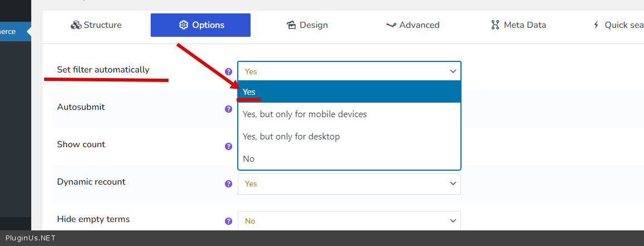Screen dimensions: 644x246
Task: Select No in the dropdown list
Action: [249, 159]
